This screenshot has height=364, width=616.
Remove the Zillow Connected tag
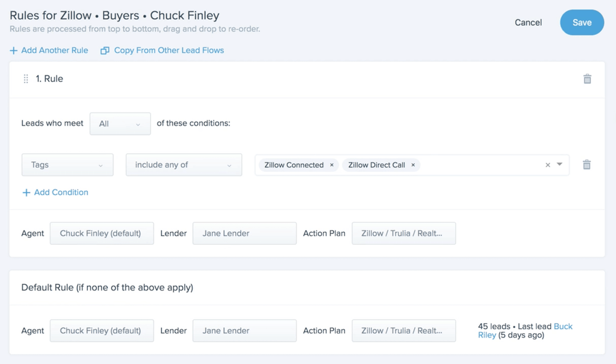(x=331, y=165)
